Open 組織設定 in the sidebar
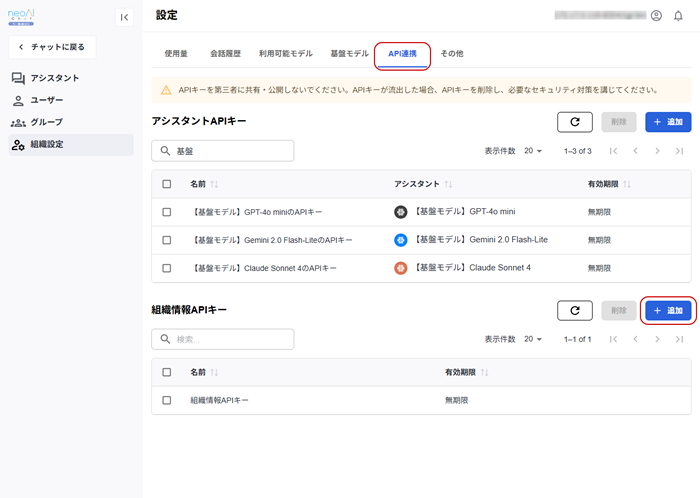The width and height of the screenshot is (700, 498). (71, 145)
